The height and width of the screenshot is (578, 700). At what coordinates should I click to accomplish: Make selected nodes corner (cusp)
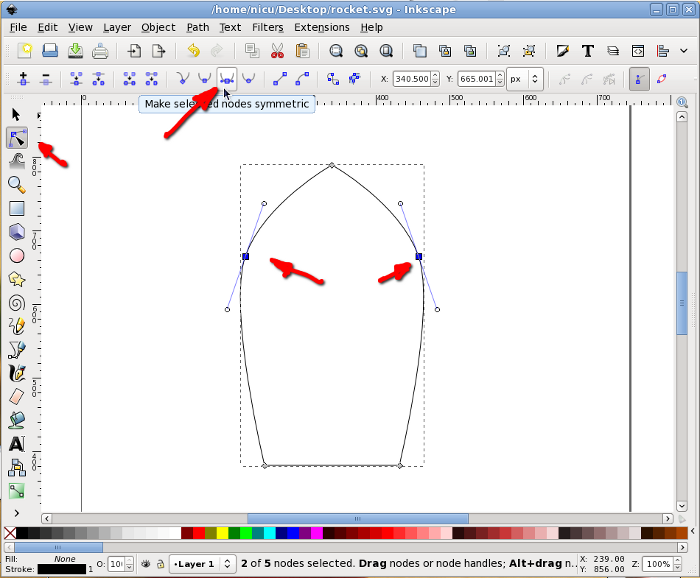(183, 79)
